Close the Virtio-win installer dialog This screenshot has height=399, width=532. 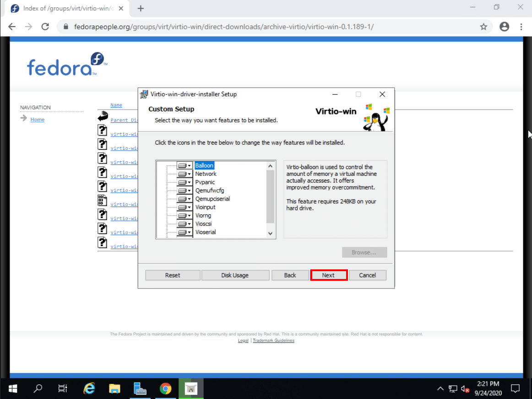(x=382, y=94)
